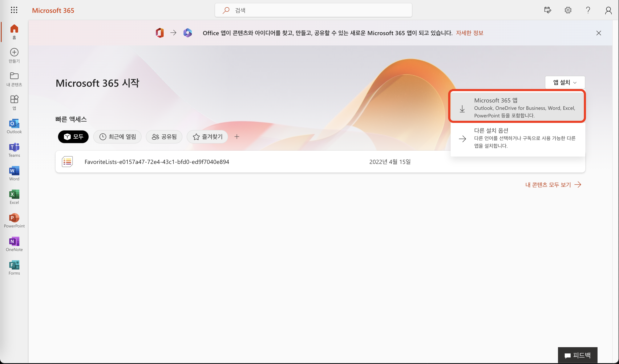Screen dimensions: 619x364
Task: Select the 즐겨찾기 filter pill
Action: click(x=208, y=137)
